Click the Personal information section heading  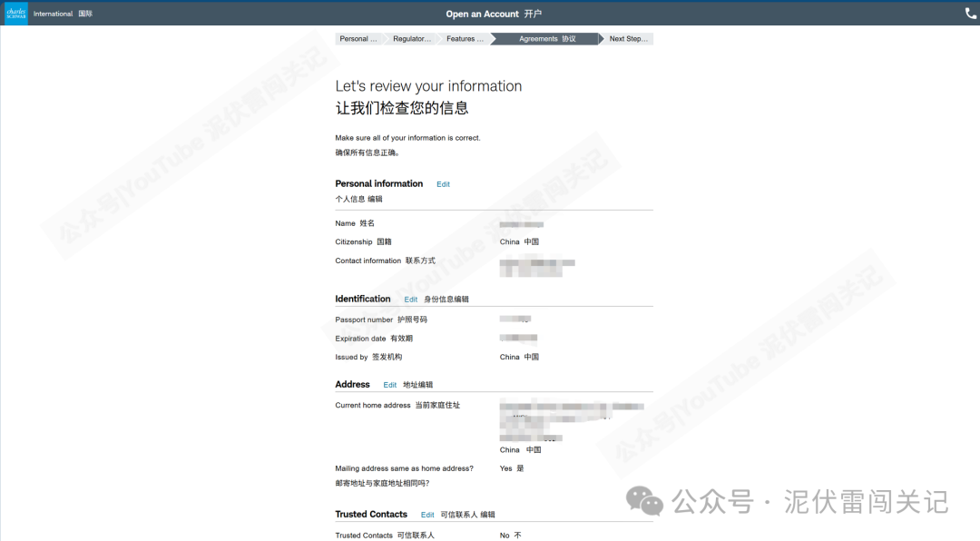(x=378, y=184)
